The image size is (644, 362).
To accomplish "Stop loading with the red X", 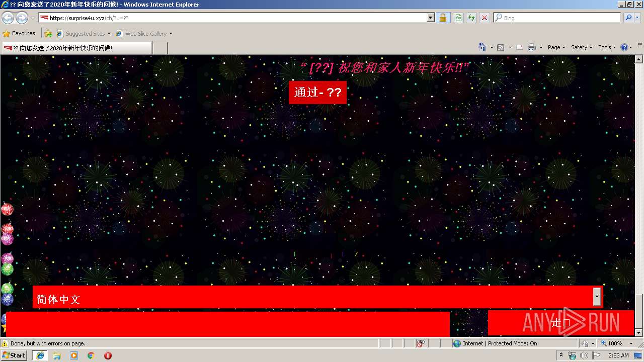I will coord(485,18).
